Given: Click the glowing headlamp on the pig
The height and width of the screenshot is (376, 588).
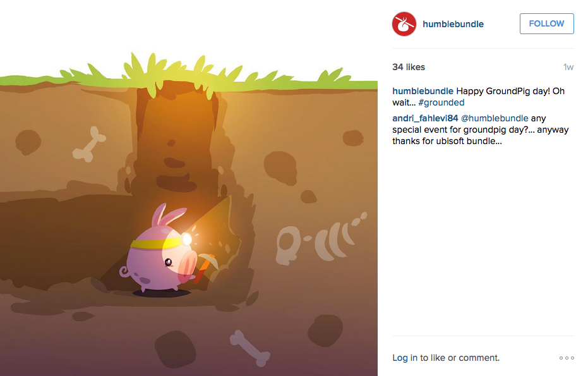Looking at the screenshot, I should tap(187, 239).
